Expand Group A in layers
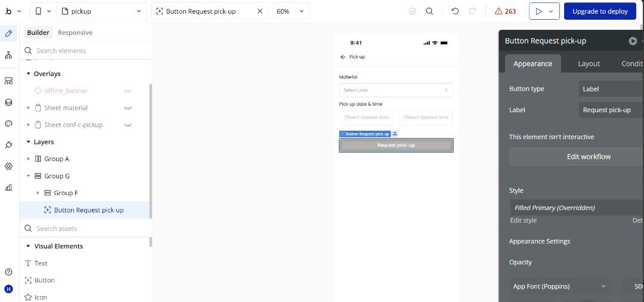Image resolution: width=644 pixels, height=302 pixels. [29, 159]
